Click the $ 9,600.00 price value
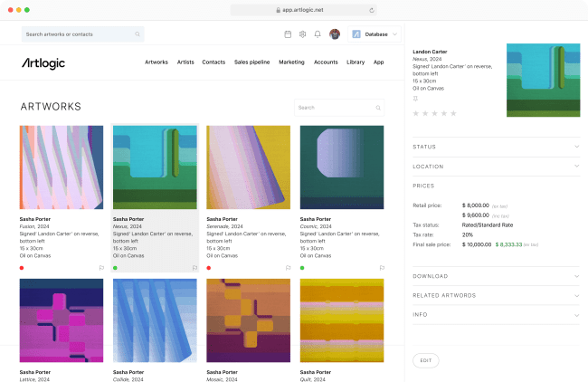The height and width of the screenshot is (382, 588). point(476,215)
